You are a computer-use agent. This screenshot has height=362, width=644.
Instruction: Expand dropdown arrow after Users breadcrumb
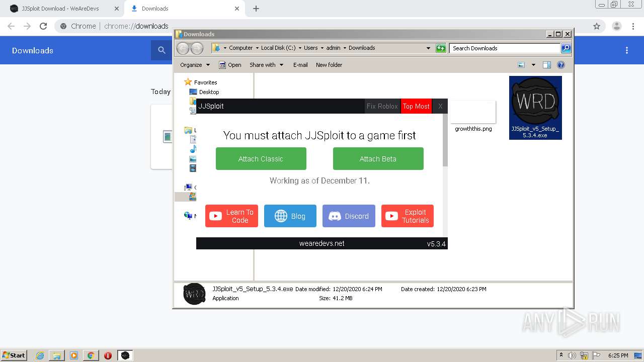coord(322,48)
